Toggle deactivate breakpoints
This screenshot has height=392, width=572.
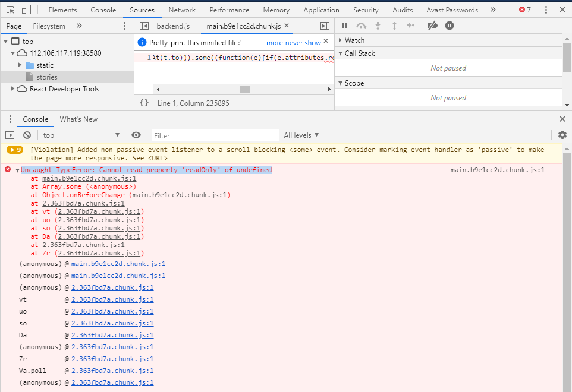point(432,26)
